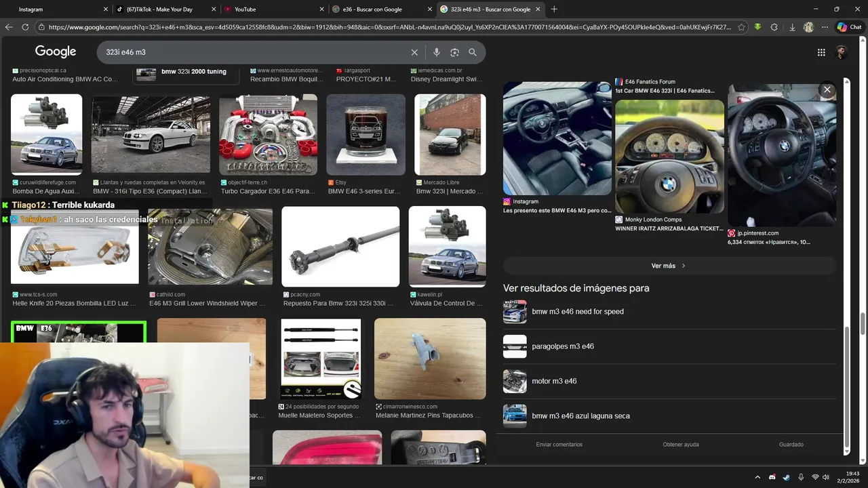Screen dimensions: 868x488
Task: Switch to the YouTube tab
Action: [x=274, y=9]
